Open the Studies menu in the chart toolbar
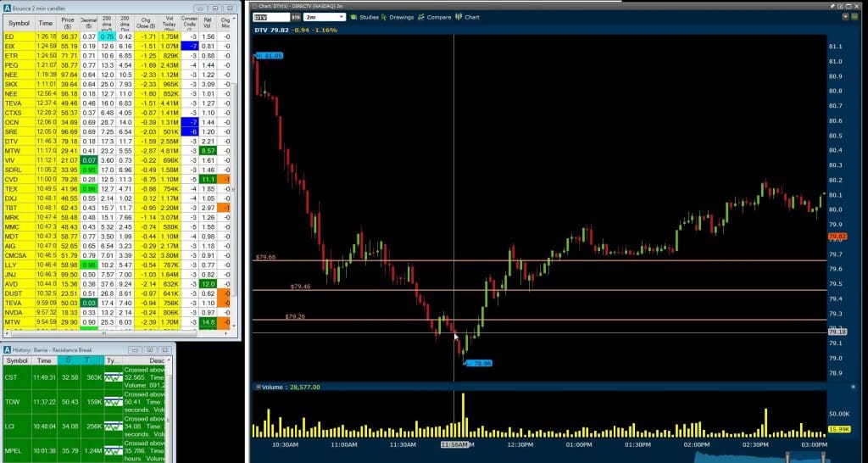This screenshot has height=463, width=868. 364,17
